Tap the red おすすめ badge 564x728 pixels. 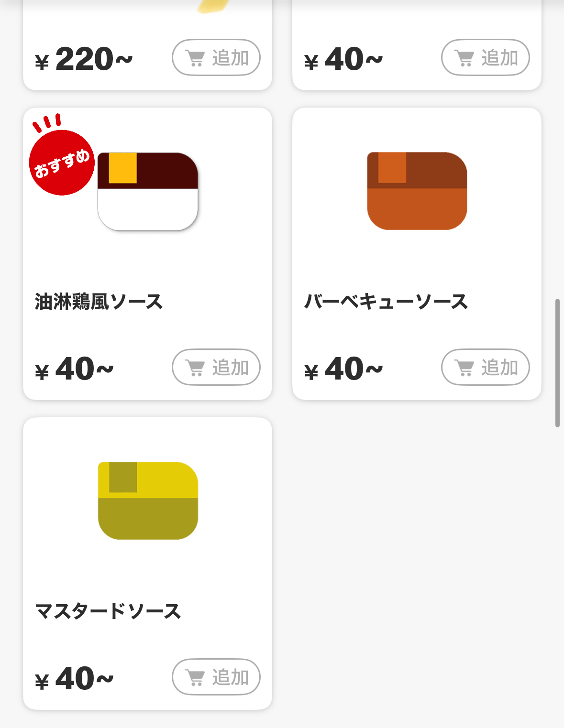click(62, 162)
